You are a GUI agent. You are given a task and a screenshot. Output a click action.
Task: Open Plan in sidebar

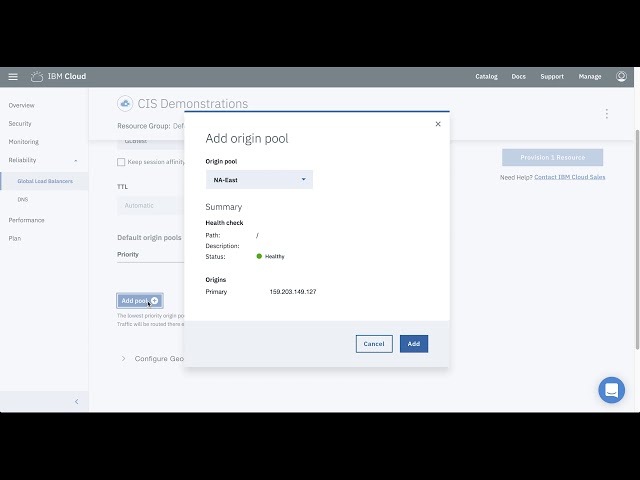tap(15, 238)
